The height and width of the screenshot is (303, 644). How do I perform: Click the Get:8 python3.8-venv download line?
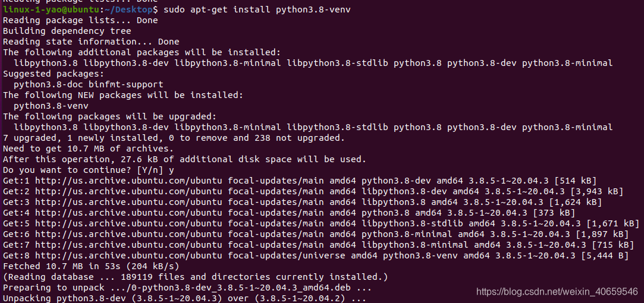[316, 255]
